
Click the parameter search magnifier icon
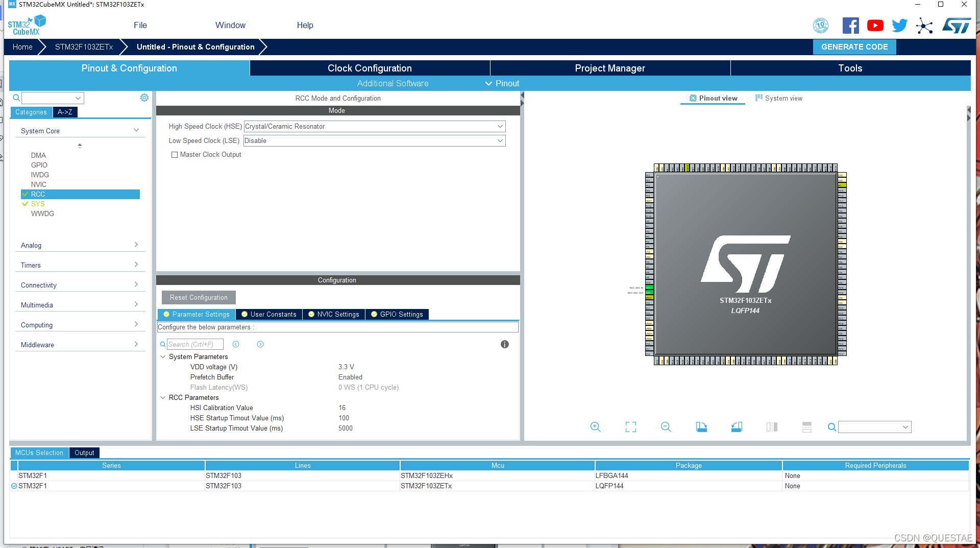tap(163, 344)
